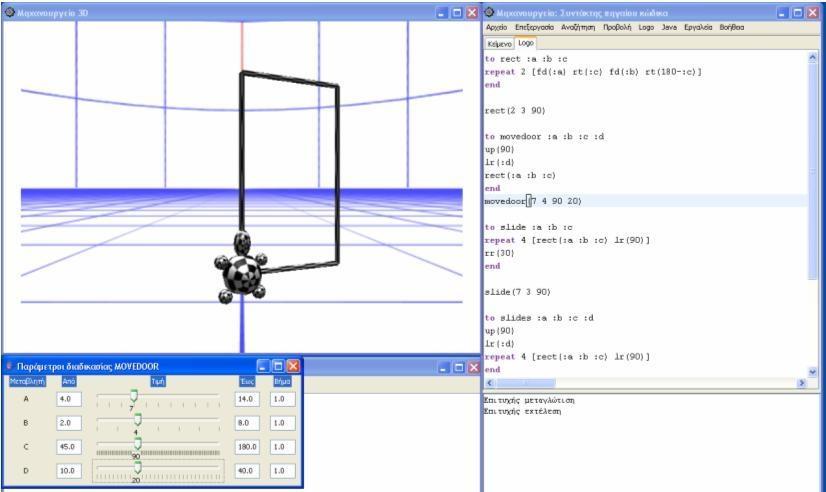Click the slider thumb for variable B
This screenshot has height=492, width=826.
pos(137,419)
